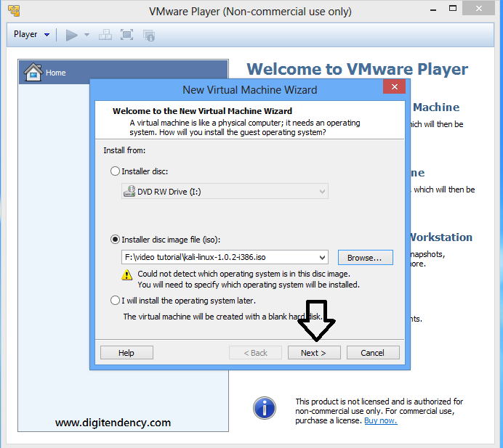
Task: Click the ISO file path input field
Action: coord(220,257)
